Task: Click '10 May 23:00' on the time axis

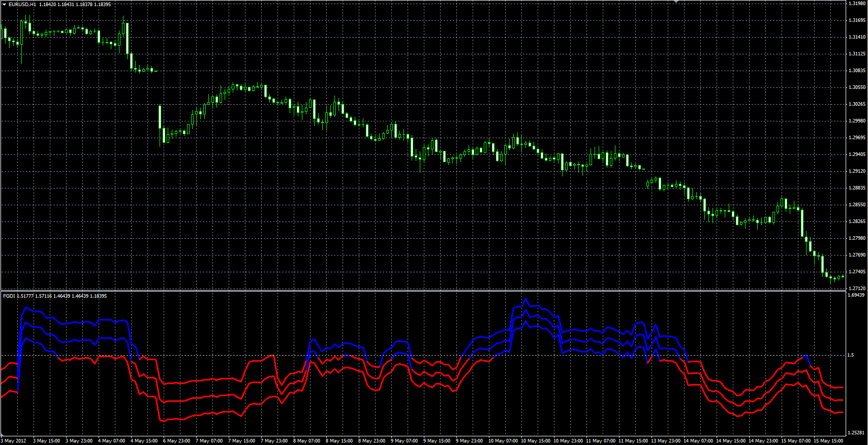Action: pos(568,441)
